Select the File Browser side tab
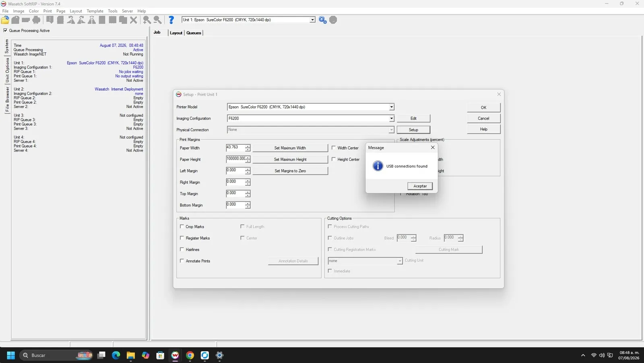 point(7,99)
